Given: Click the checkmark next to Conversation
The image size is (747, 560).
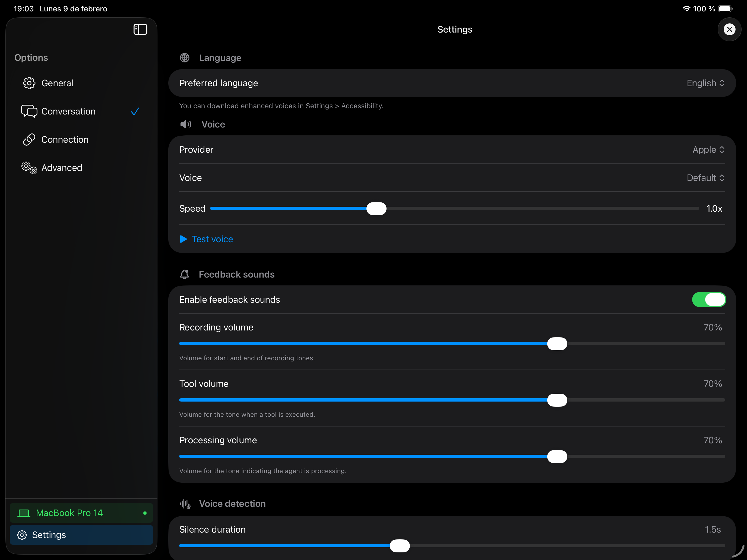Looking at the screenshot, I should (135, 112).
